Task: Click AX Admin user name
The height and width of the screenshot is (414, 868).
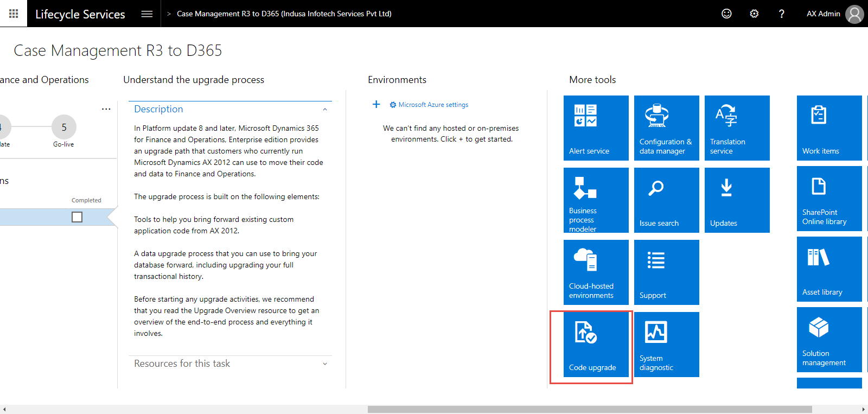Action: click(x=823, y=14)
